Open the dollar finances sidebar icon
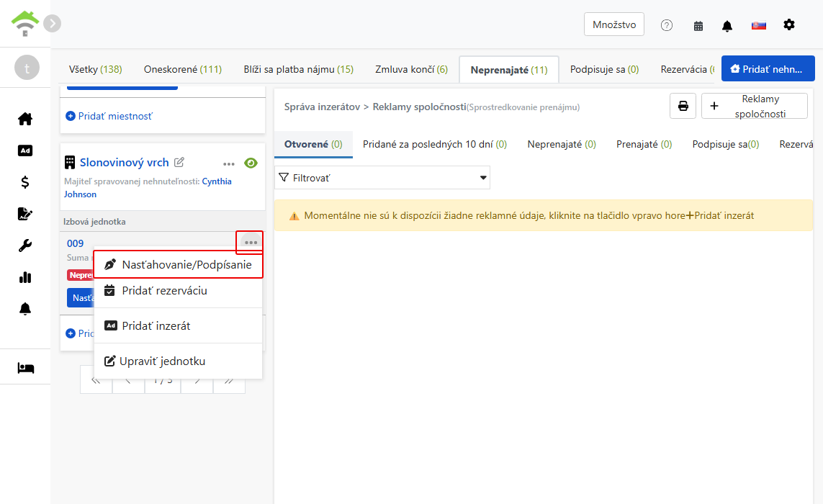823x504 pixels. (25, 182)
